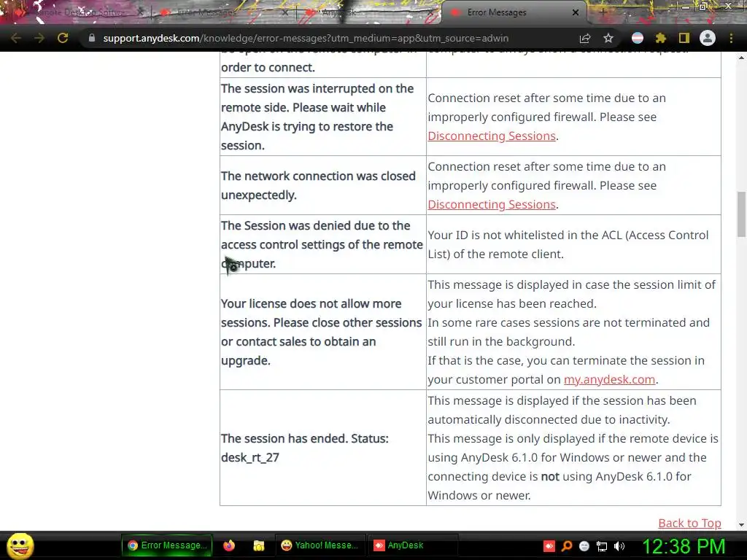The width and height of the screenshot is (747, 560).
Task: Open the Extensions puzzle piece menu
Action: tap(661, 38)
